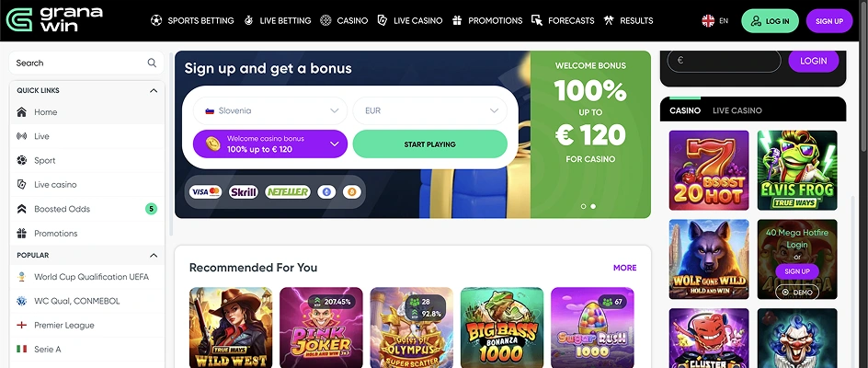Collapse the Popular section
868x368 pixels.
pos(154,255)
